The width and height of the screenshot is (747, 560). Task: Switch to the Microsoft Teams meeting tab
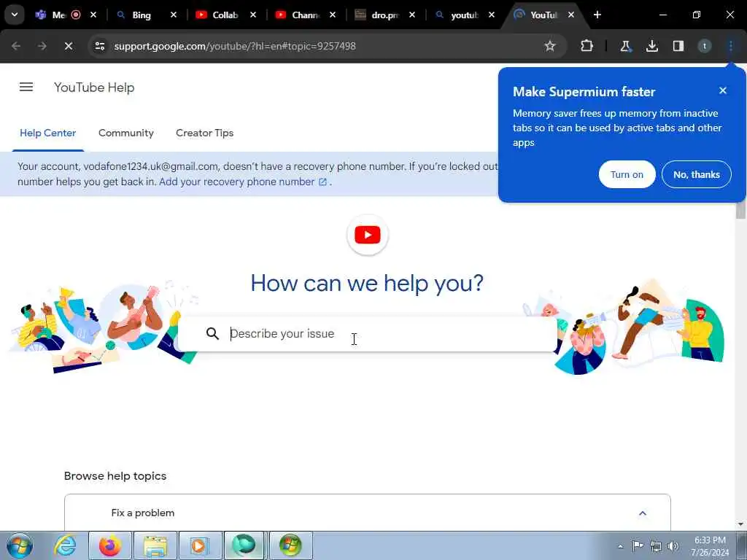point(57,15)
